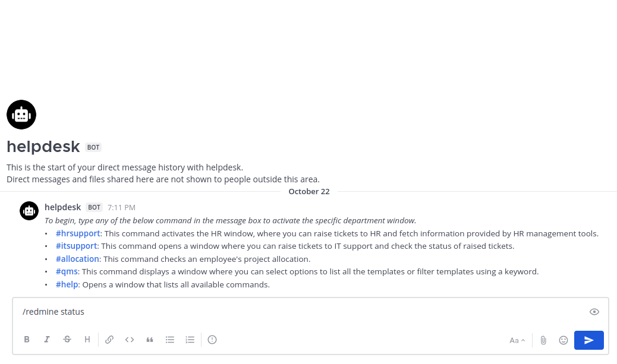This screenshot has height=364, width=617.
Task: Focus the message box containing /redmine status
Action: click(297, 312)
